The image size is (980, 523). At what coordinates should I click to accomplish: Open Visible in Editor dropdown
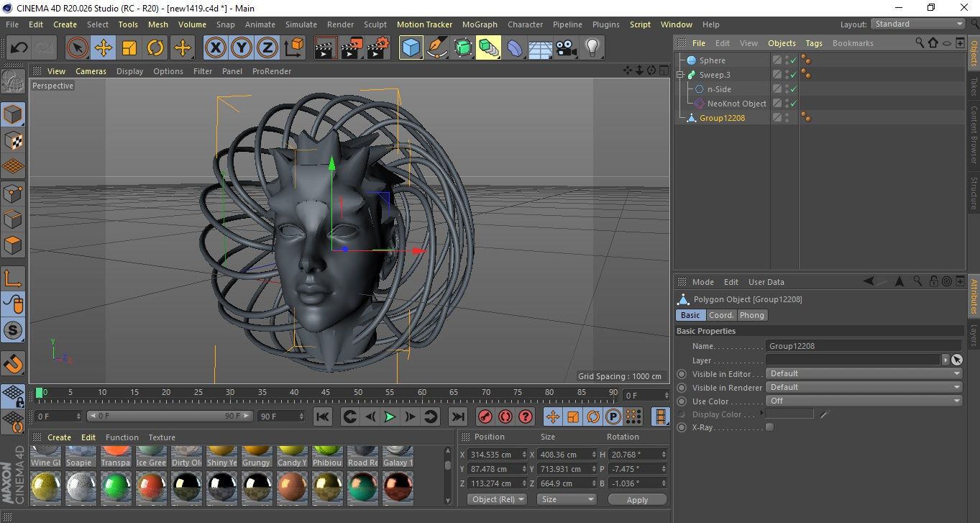[x=864, y=374]
